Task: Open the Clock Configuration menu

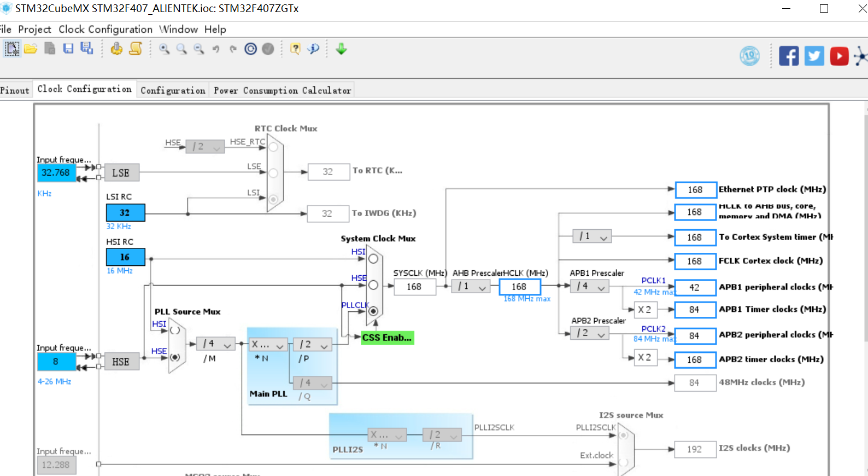Action: 105,30
